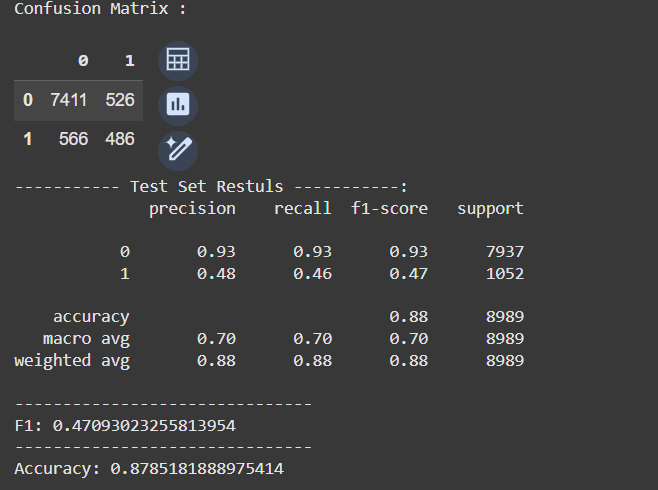Click the 'macro avg' row label
Screen dimensions: 658x490
pyautogui.click(x=86, y=339)
